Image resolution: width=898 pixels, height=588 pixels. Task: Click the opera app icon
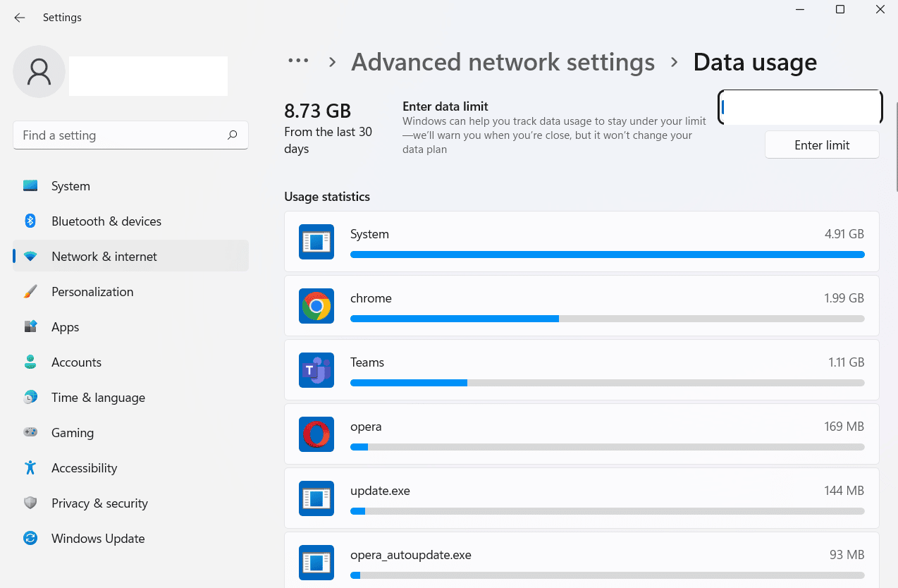[316, 434]
